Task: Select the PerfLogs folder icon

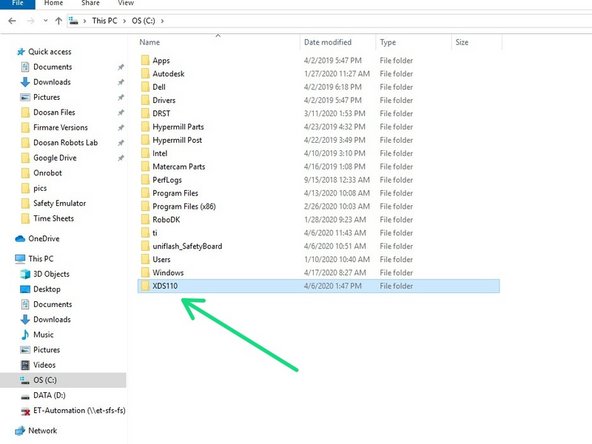Action: pos(145,180)
